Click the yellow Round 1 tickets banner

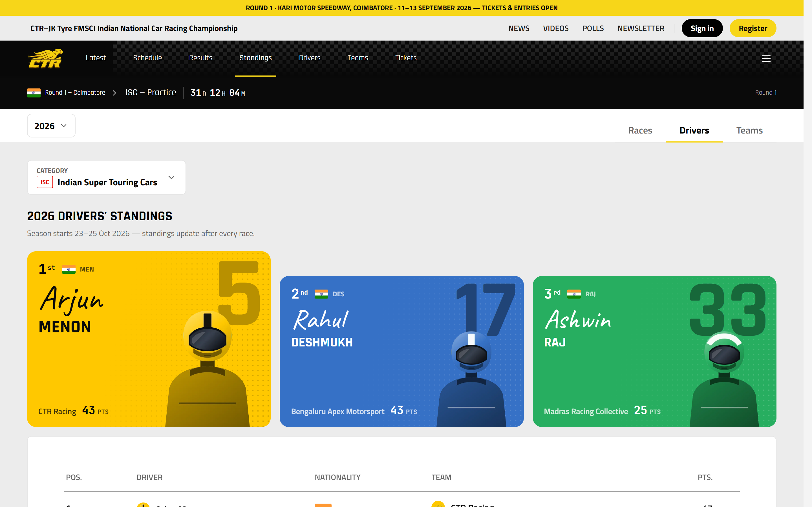(402, 8)
